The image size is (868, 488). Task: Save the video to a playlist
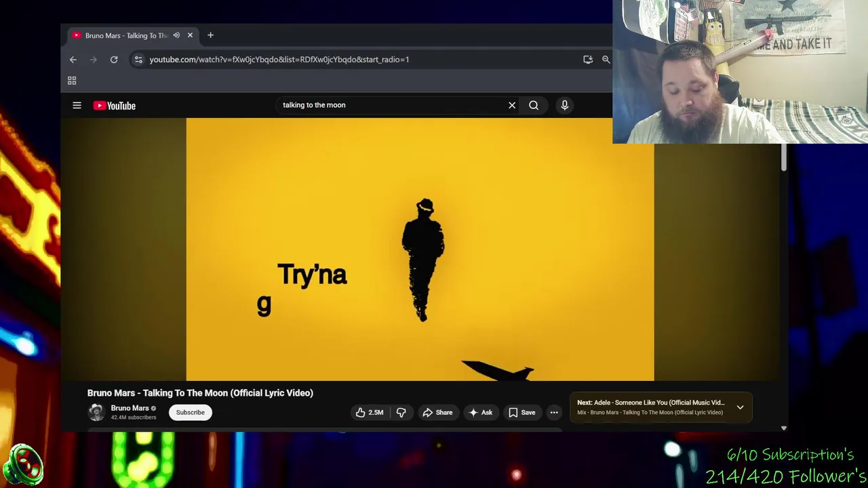pyautogui.click(x=522, y=412)
